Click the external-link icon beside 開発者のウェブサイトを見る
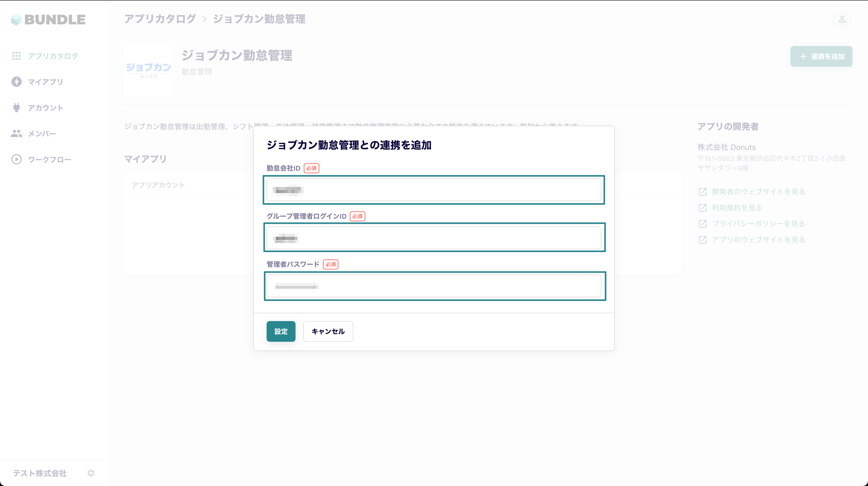The width and height of the screenshot is (868, 486). click(x=703, y=192)
